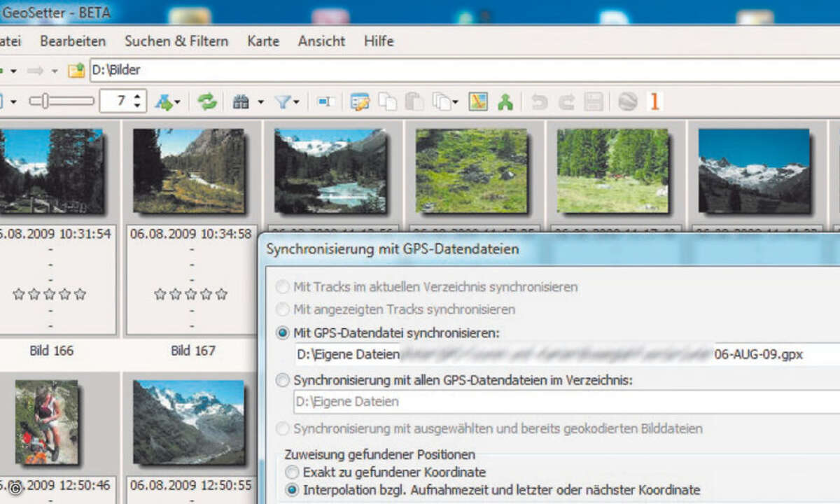Image resolution: width=840 pixels, height=504 pixels.
Task: Select Interpolation bzgl. Aufnahmezeit option
Action: [x=292, y=490]
